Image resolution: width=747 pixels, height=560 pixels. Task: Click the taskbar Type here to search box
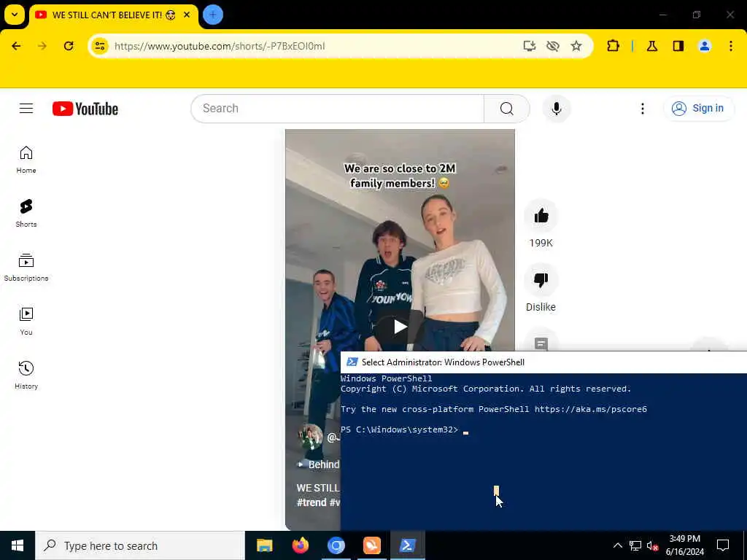point(140,545)
